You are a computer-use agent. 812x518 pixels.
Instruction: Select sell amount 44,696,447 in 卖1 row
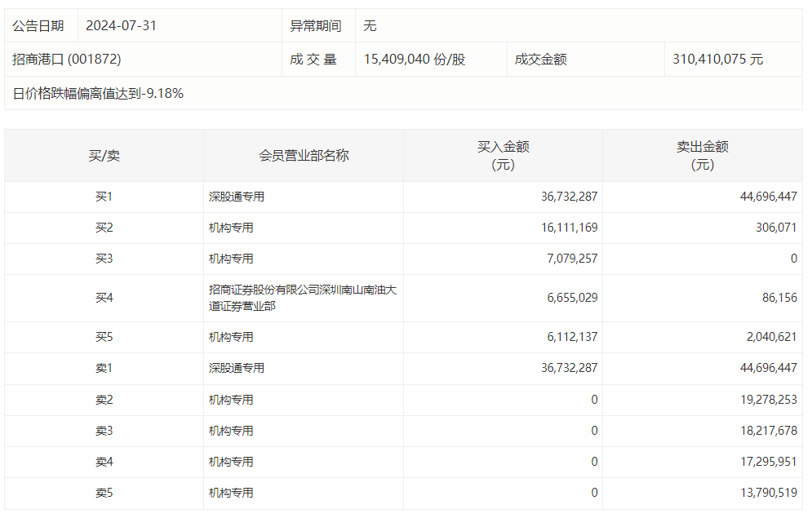pos(769,369)
